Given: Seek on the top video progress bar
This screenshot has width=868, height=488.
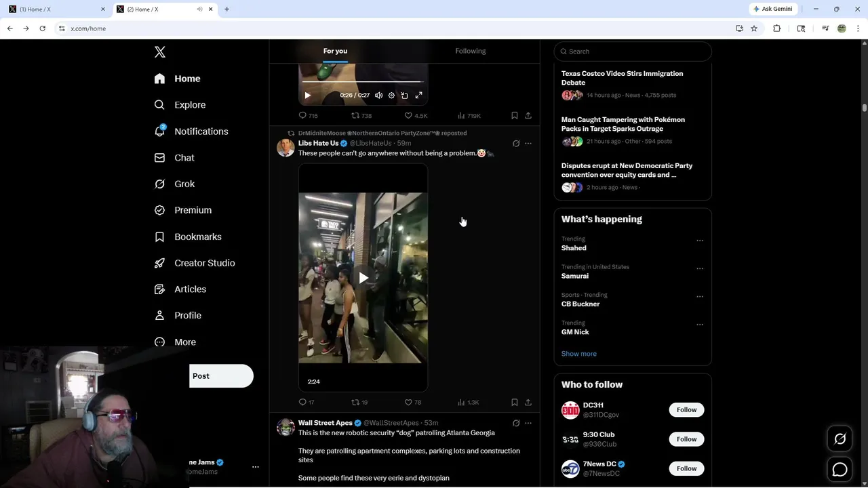Looking at the screenshot, I should (x=363, y=83).
